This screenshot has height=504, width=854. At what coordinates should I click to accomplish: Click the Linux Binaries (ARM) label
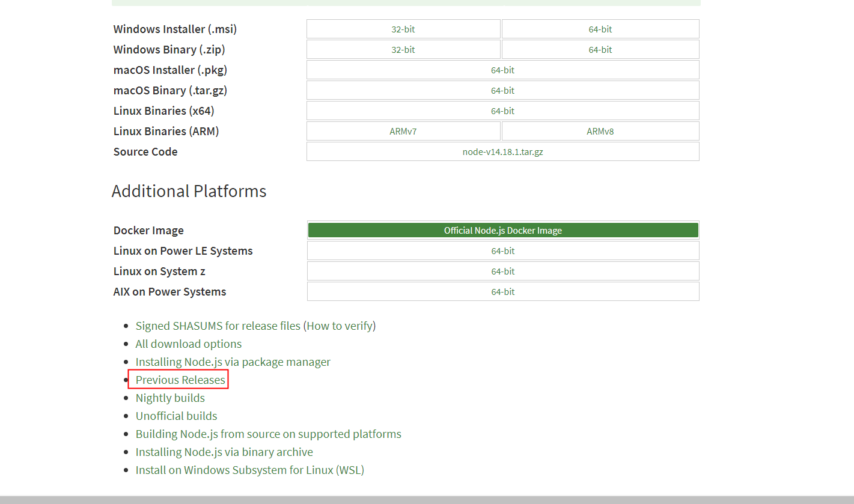(166, 131)
